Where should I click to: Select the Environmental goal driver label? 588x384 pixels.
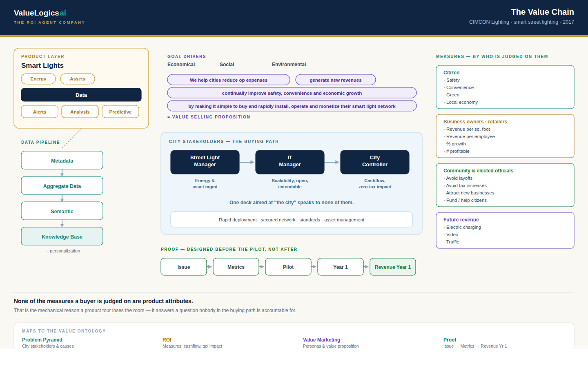pyautogui.click(x=289, y=65)
